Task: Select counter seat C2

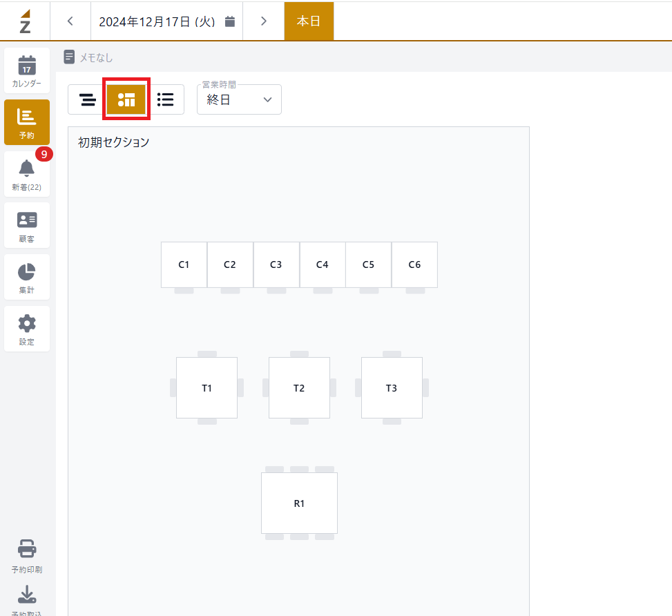Action: (230, 264)
